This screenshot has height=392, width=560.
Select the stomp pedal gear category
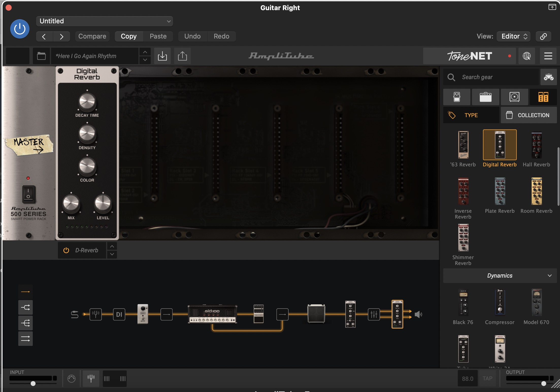457,97
